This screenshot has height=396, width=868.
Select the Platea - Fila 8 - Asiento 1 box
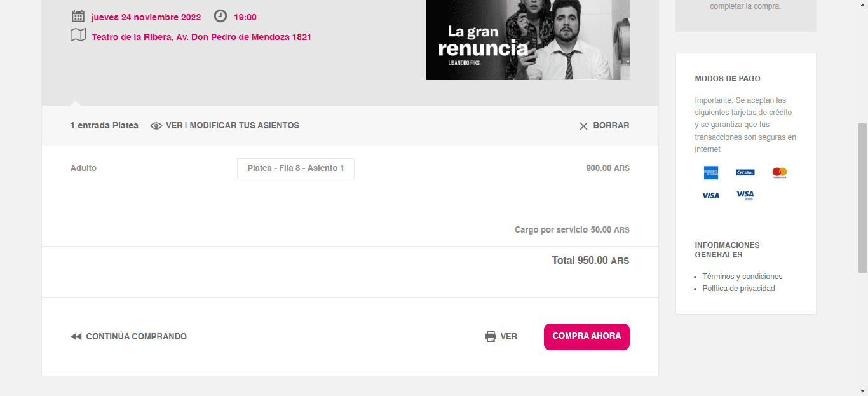click(295, 168)
